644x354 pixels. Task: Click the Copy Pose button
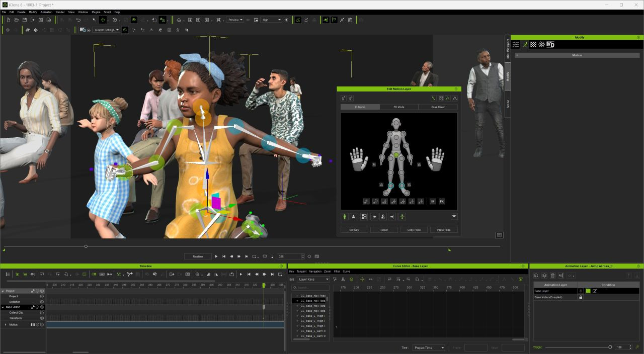414,230
